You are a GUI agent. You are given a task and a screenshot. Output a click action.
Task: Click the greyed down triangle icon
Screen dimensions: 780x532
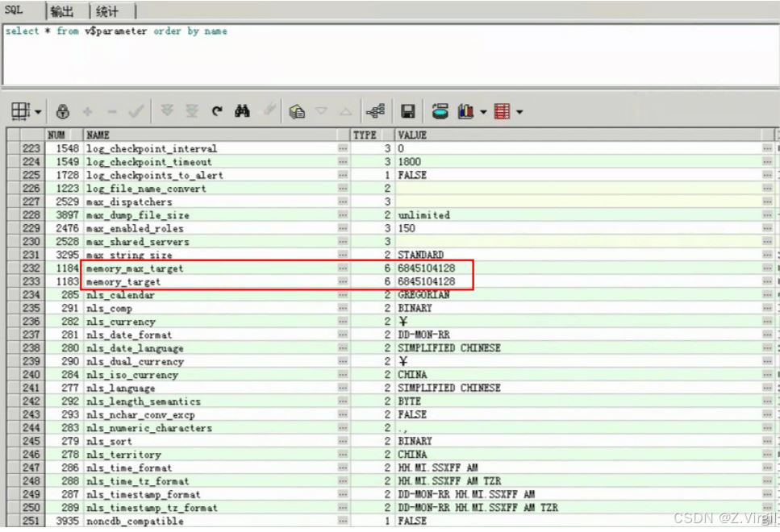pyautogui.click(x=321, y=111)
